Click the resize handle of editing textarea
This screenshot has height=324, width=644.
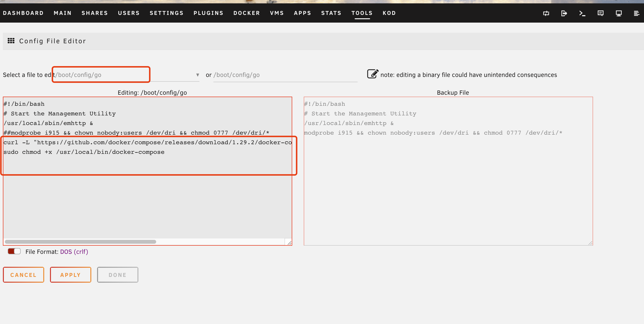pyautogui.click(x=289, y=243)
